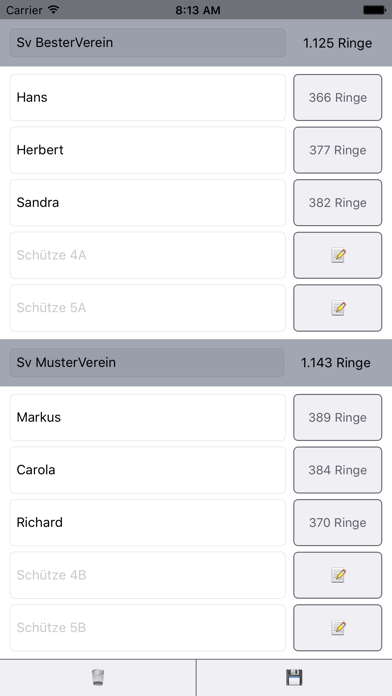
Task: Select the Sv MusterVerein team name field
Action: (x=147, y=363)
